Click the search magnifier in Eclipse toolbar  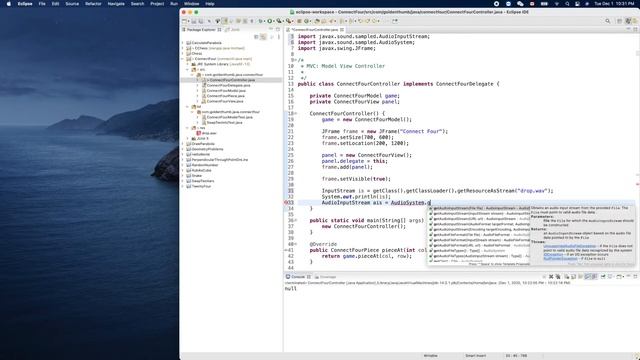(608, 21)
